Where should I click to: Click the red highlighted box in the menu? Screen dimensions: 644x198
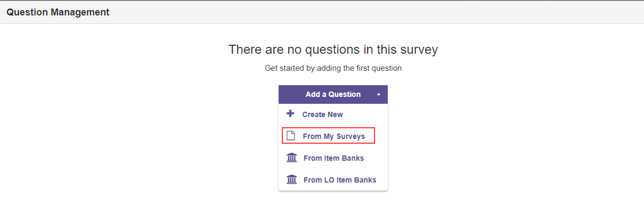pos(329,136)
